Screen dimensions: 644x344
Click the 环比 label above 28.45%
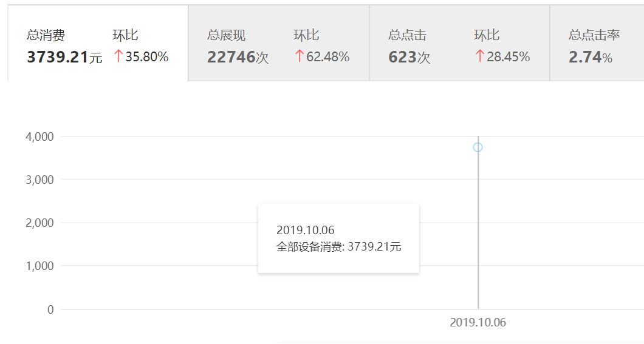click(x=487, y=35)
